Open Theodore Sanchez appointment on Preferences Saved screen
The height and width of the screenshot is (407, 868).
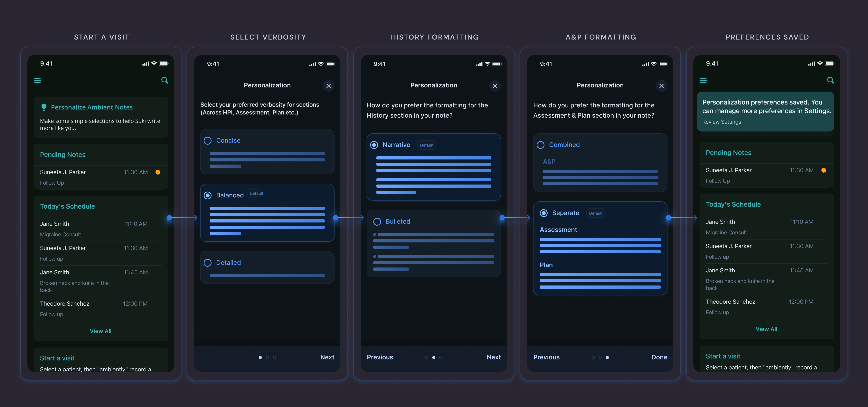767,307
